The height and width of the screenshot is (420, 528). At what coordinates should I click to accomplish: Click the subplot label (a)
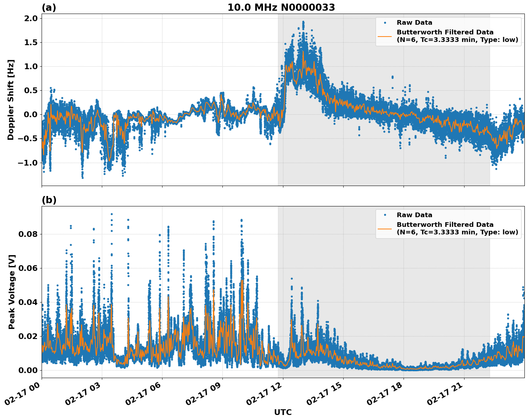click(x=49, y=6)
